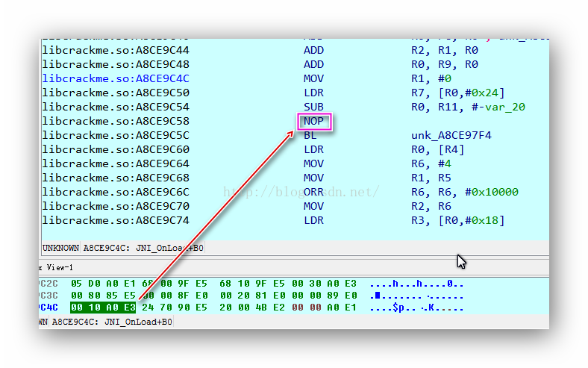Click operand var_20 in the SUB instruction
The image size is (588, 368).
(x=504, y=107)
